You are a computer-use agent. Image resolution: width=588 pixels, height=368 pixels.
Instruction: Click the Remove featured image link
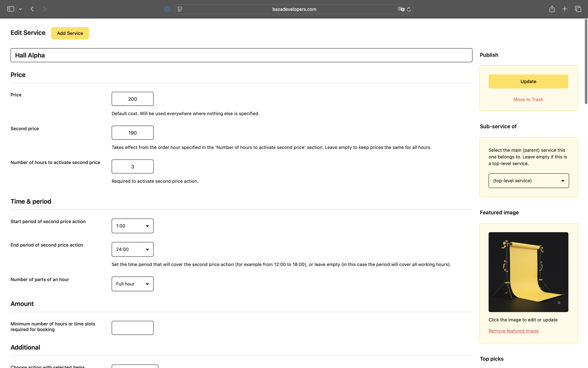click(x=513, y=331)
